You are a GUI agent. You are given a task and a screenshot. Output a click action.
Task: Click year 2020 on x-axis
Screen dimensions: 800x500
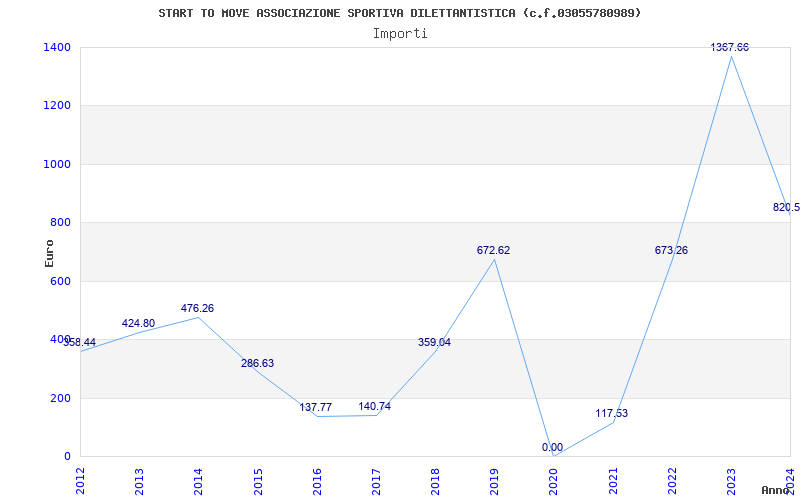coord(554,481)
